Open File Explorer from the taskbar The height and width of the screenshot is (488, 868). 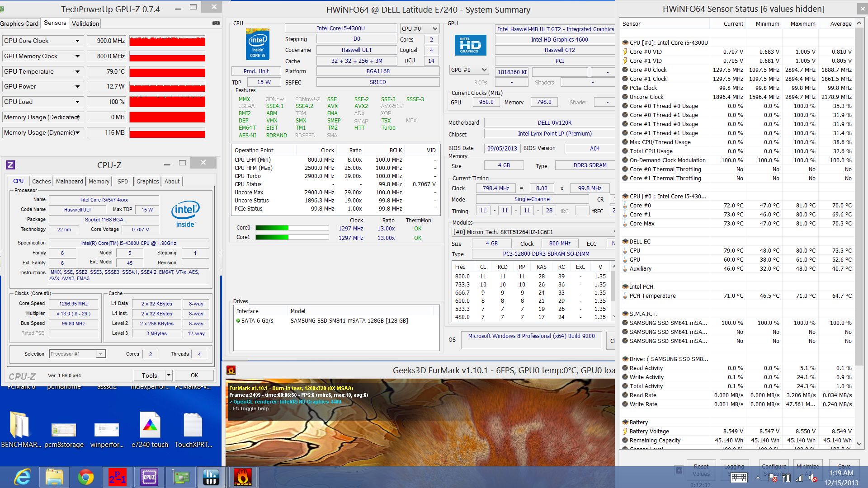coord(54,477)
